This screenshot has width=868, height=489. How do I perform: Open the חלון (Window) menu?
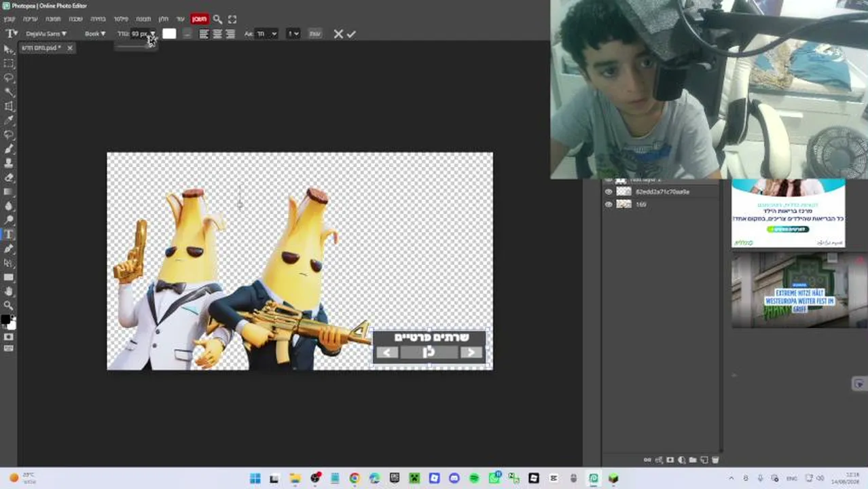pyautogui.click(x=164, y=19)
